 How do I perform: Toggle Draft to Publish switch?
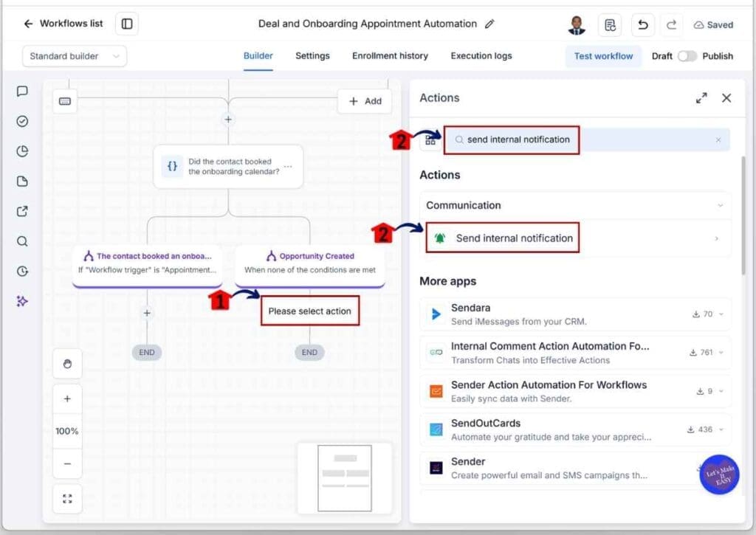click(x=687, y=56)
